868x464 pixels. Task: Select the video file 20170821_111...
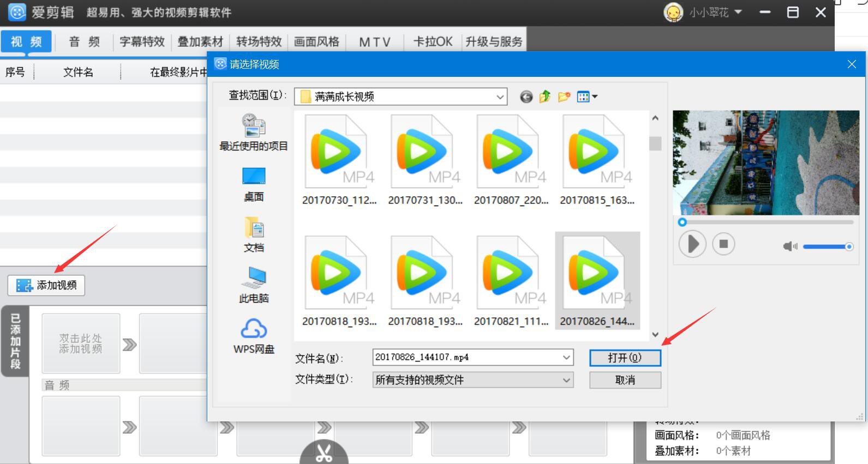[x=511, y=281]
